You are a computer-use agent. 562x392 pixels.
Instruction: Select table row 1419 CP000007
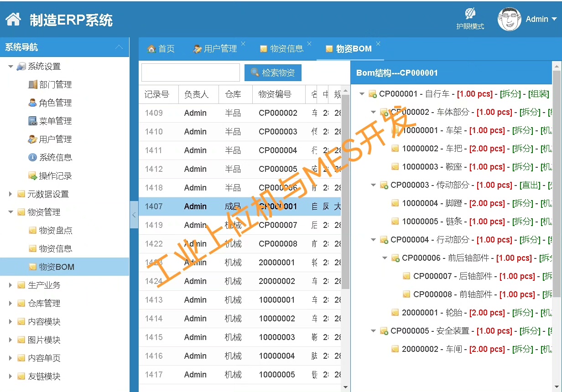pyautogui.click(x=240, y=225)
